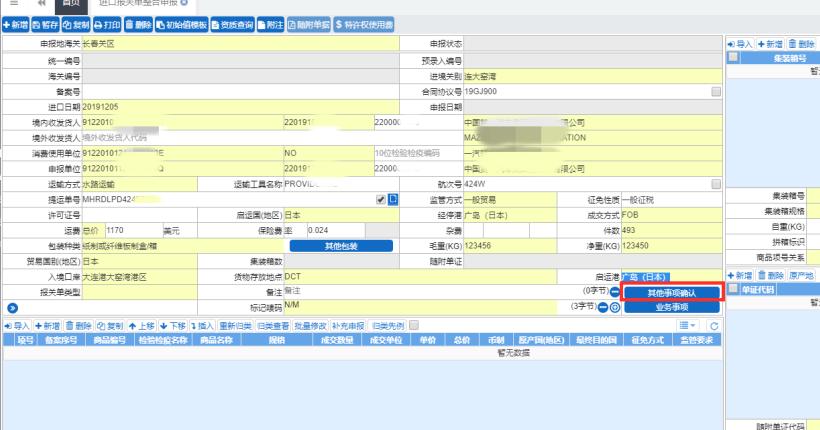Click the 新增 button in the top toolbar
Screen dimensions: 820x430
click(16, 25)
